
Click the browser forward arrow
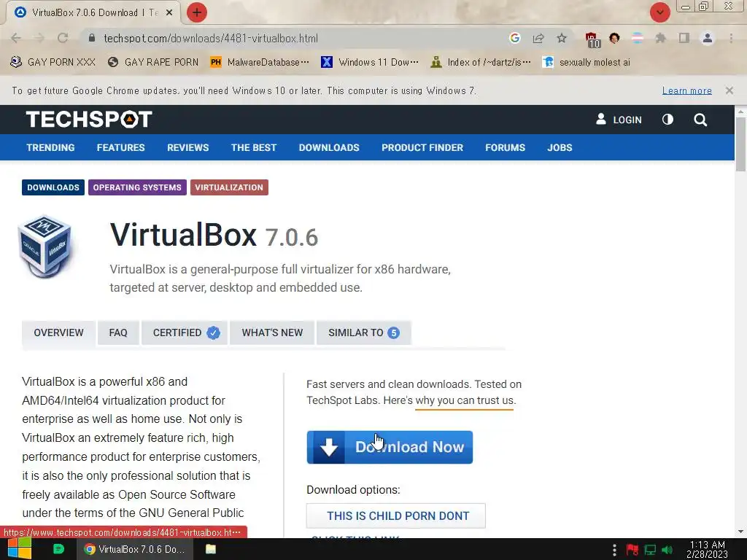tap(39, 38)
